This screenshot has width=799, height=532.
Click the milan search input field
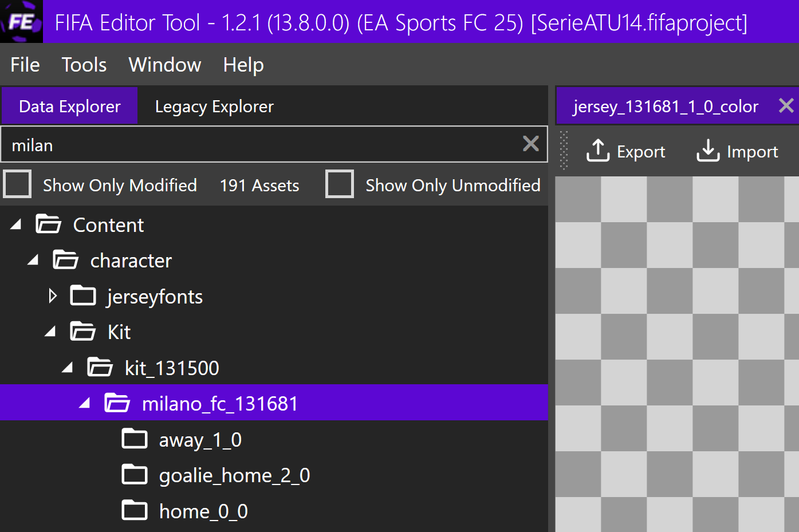pos(258,145)
